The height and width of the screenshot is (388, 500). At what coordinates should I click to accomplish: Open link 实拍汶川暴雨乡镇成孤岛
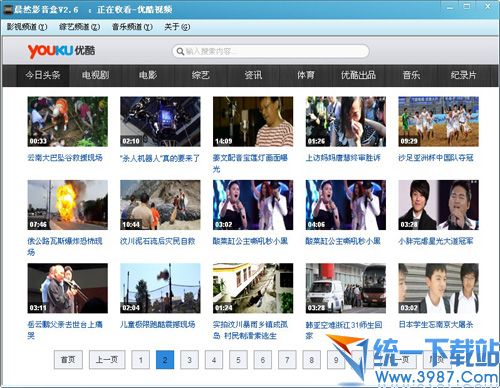coord(250,330)
